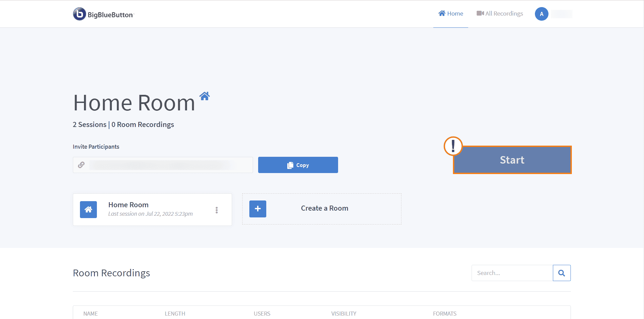Click 'Last session on Jul 22, 2022 5:23pm'

[x=150, y=214]
